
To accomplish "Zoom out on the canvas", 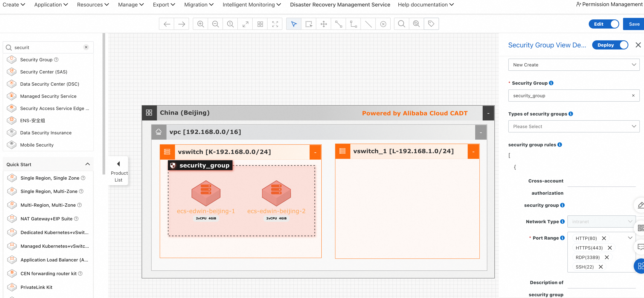I will (215, 24).
